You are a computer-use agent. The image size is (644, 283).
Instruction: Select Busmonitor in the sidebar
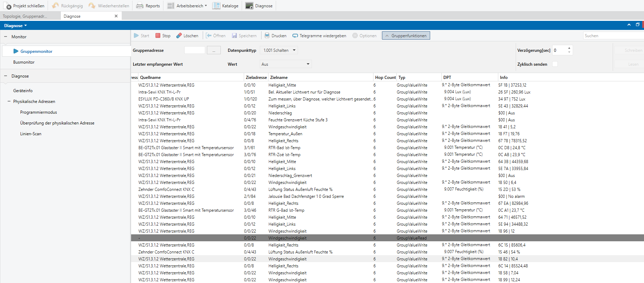coord(24,62)
